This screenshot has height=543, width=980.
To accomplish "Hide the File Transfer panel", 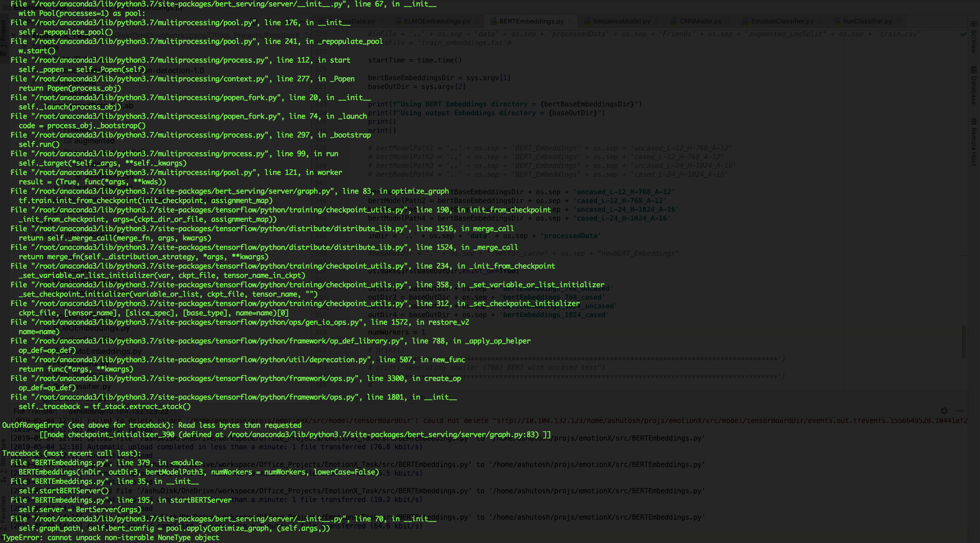I will 960,411.
